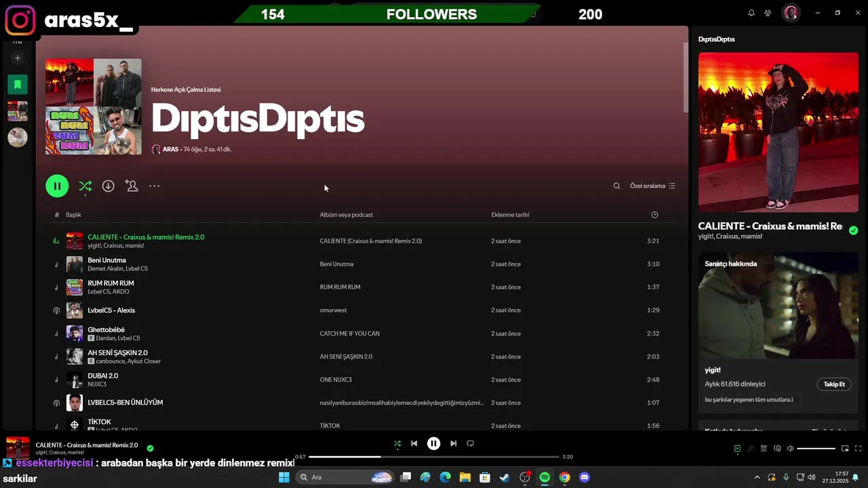This screenshot has height=488, width=868.
Task: Click the CALIENTE title in now-playing panel
Action: 770,226
